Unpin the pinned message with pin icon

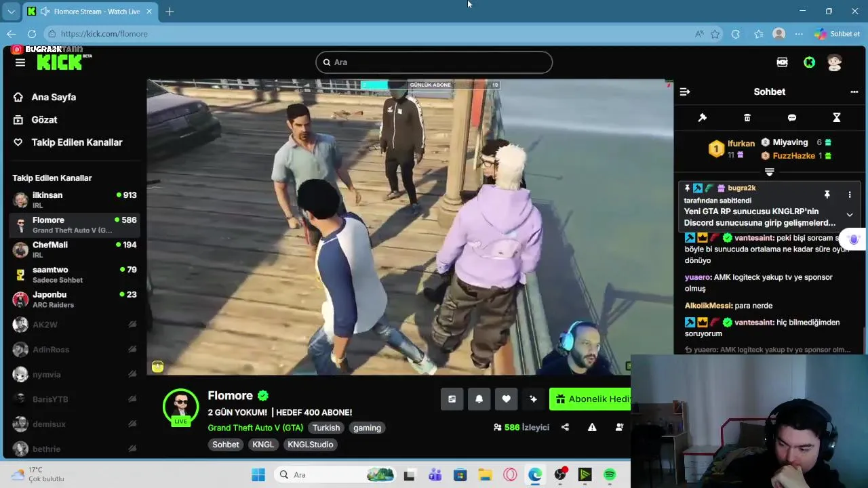827,195
